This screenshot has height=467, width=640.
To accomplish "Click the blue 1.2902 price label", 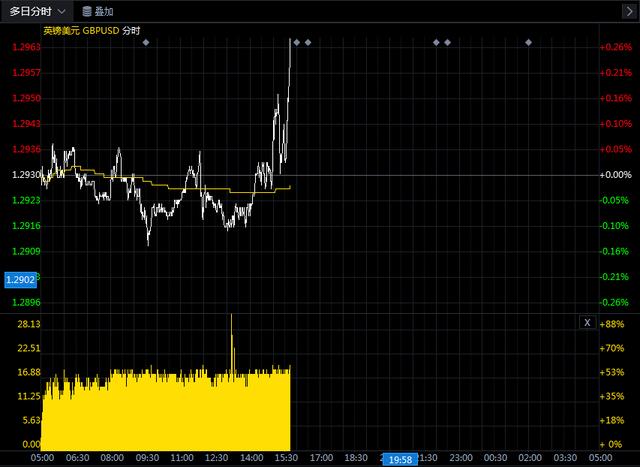I will click(x=21, y=280).
